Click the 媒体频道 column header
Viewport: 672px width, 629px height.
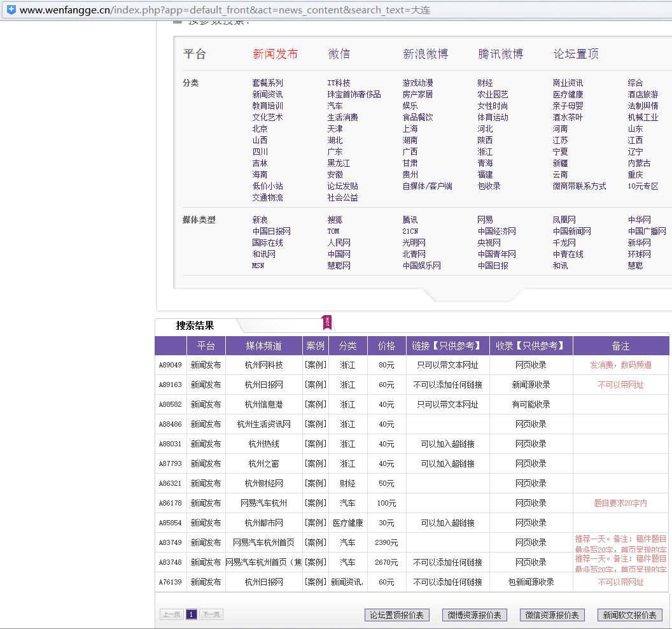[263, 346]
